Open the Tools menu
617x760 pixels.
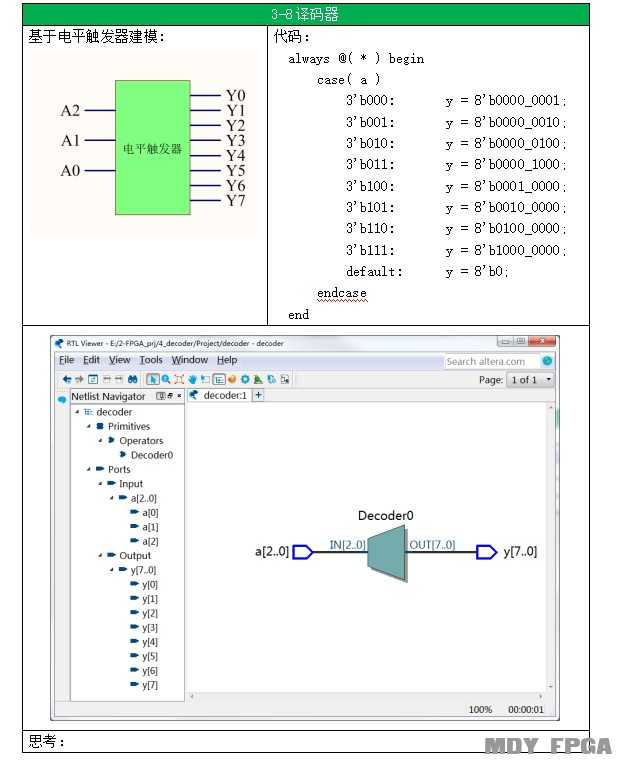151,360
